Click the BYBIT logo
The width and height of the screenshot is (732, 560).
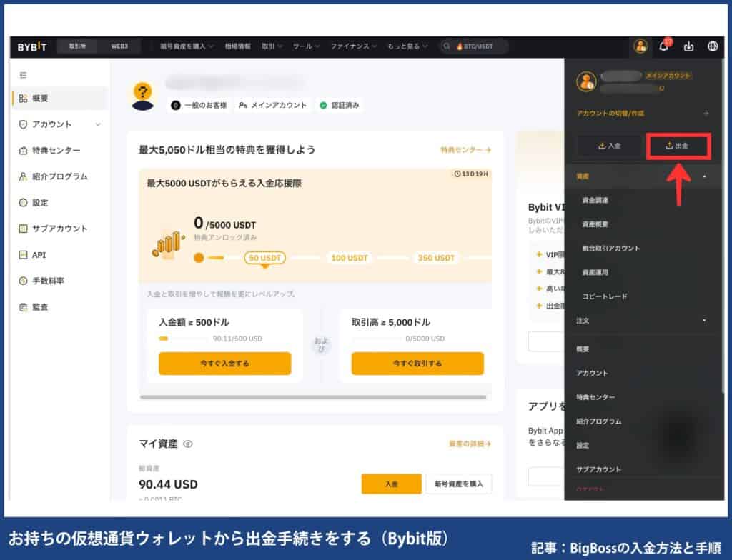[x=33, y=46]
